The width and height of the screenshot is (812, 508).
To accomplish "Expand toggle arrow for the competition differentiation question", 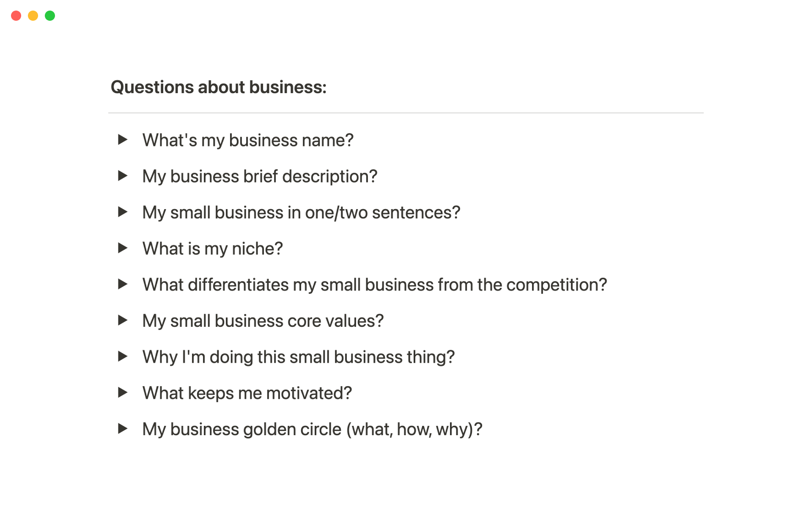I will [123, 284].
